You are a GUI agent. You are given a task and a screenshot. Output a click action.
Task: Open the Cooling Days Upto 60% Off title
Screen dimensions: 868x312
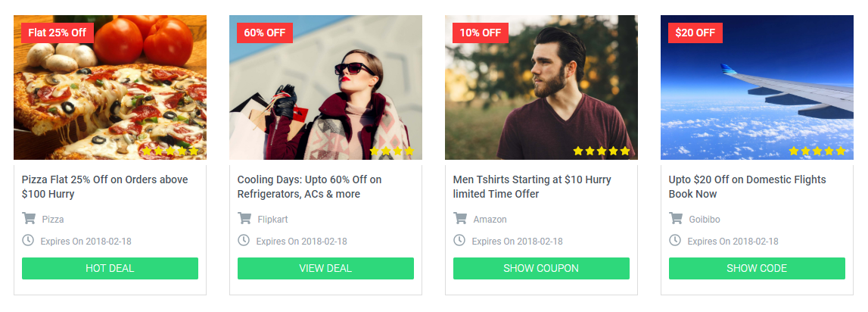point(310,187)
